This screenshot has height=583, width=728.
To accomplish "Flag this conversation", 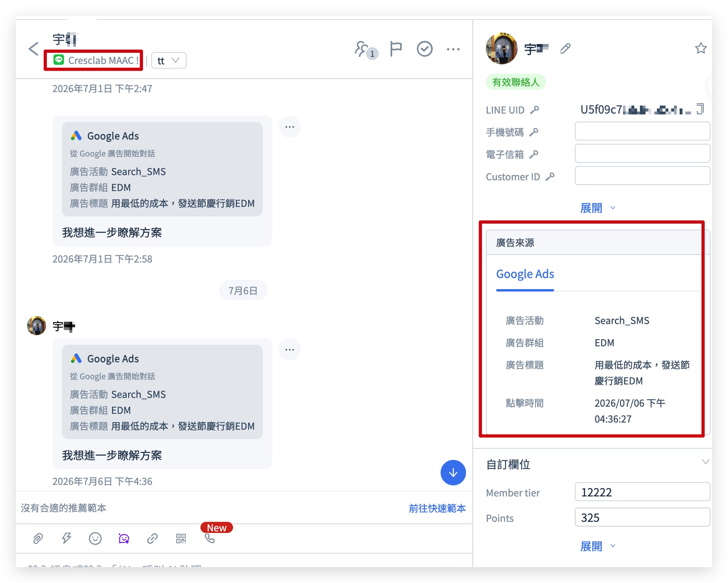I will [396, 49].
